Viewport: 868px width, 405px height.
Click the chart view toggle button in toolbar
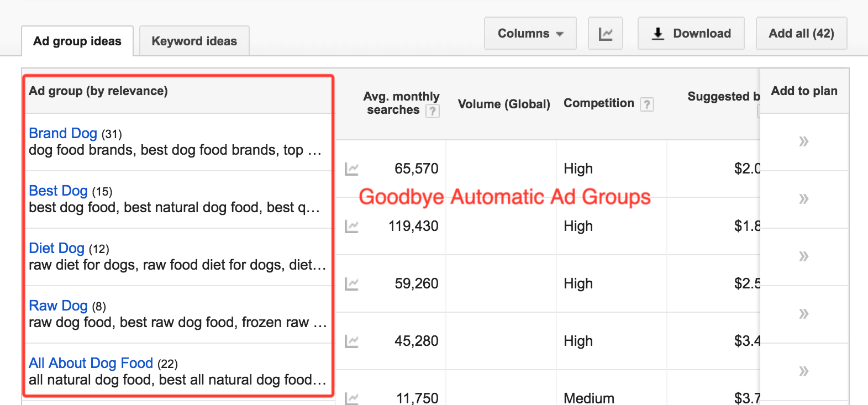pos(605,34)
